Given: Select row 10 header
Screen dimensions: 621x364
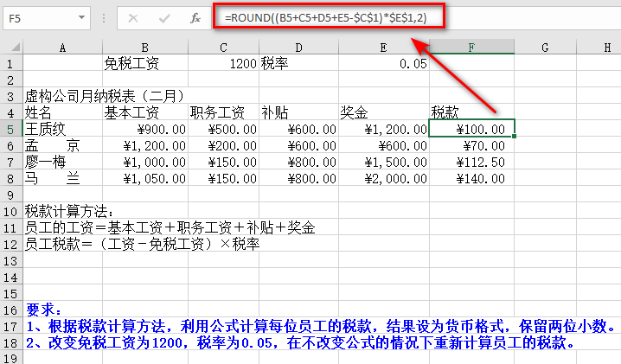Looking at the screenshot, I should (x=10, y=211).
